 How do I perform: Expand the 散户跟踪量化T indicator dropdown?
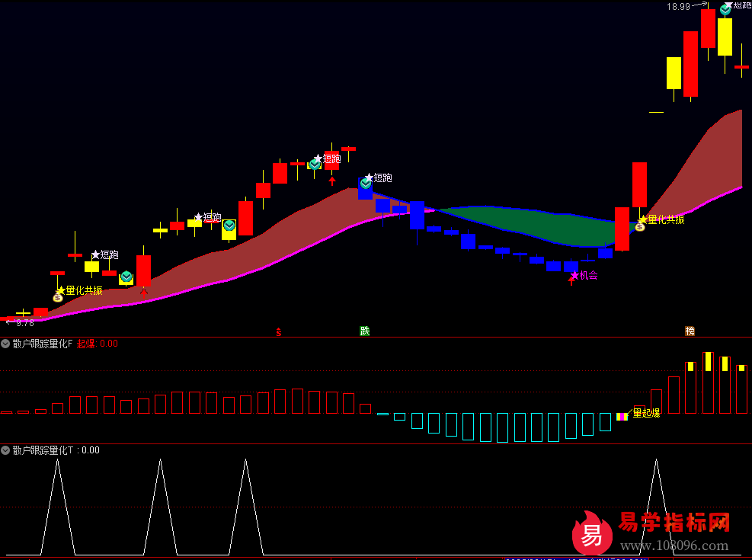[x=5, y=450]
